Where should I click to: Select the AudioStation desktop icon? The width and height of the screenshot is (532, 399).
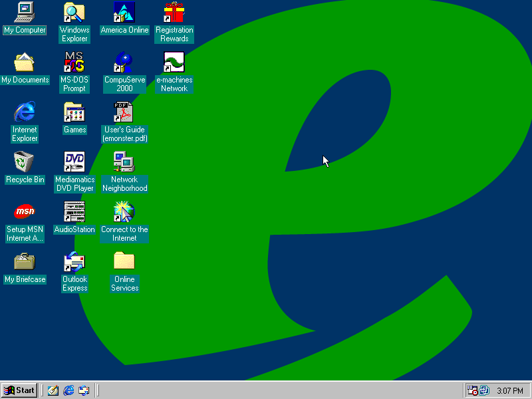coord(74,211)
